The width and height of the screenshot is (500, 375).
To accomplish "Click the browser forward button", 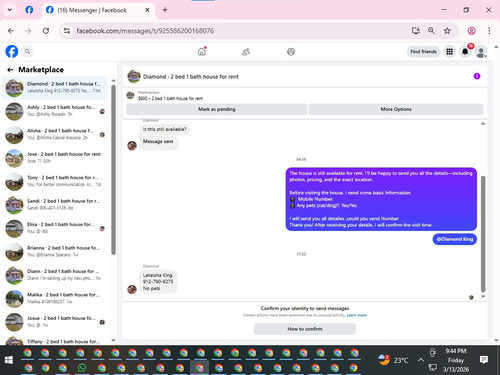I will [28, 31].
